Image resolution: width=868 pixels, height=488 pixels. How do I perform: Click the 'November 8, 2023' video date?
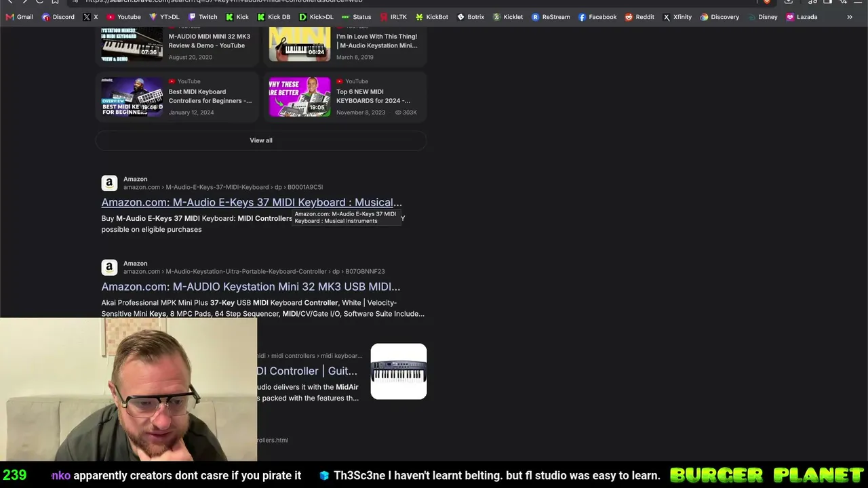361,113
